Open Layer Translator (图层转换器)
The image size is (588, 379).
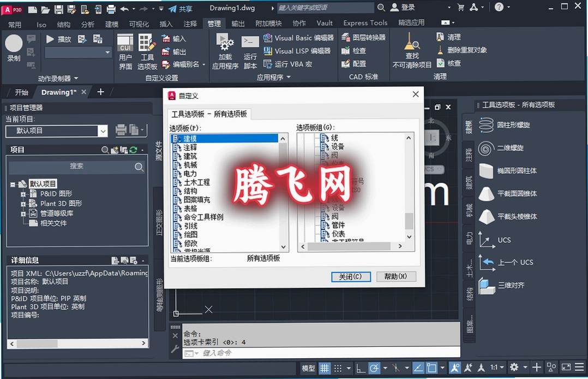point(363,37)
